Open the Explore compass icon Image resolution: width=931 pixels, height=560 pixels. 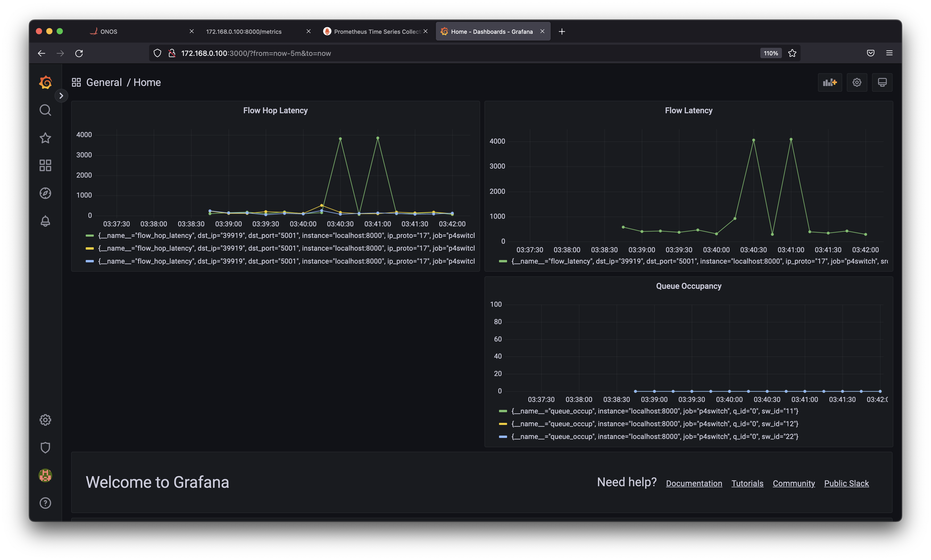click(x=45, y=193)
